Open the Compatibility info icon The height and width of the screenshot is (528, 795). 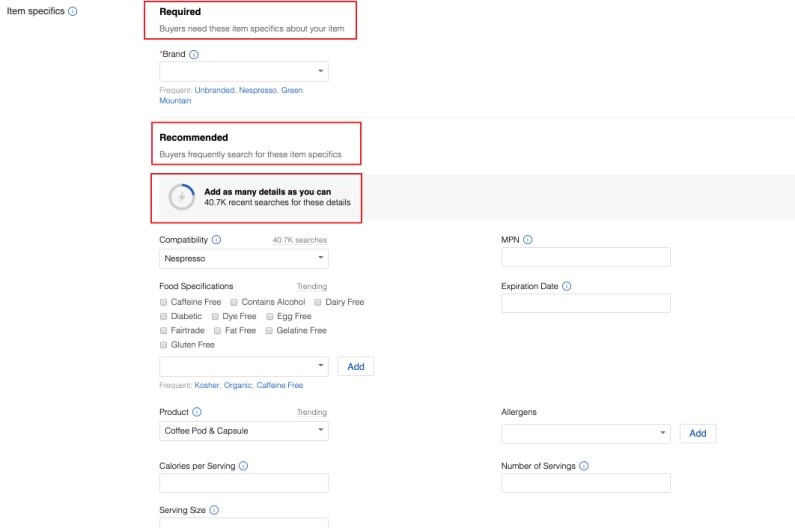point(217,240)
